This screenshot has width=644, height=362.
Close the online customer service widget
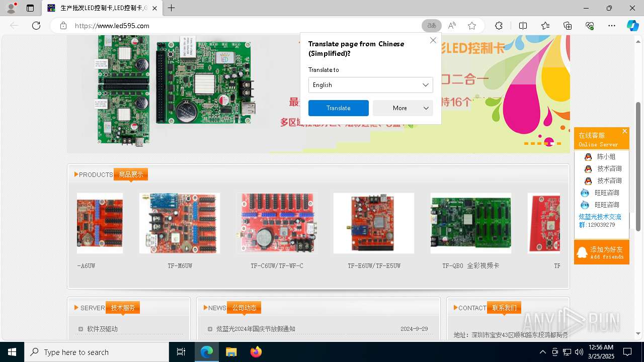tap(624, 131)
